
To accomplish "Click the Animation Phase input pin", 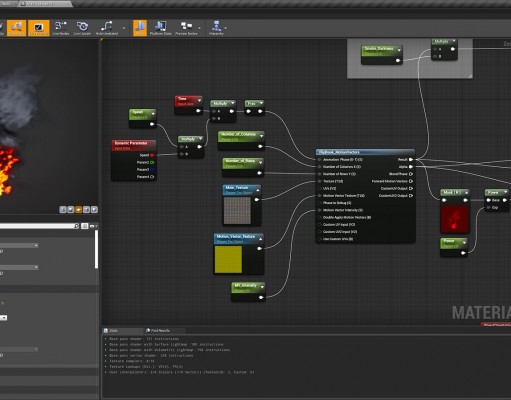I will (320, 160).
